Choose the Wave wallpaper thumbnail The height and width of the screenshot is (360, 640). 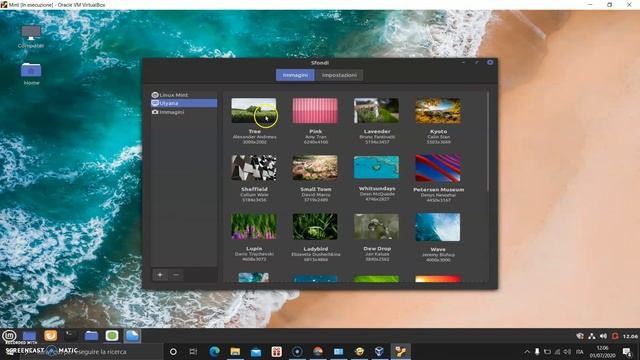coord(438,227)
